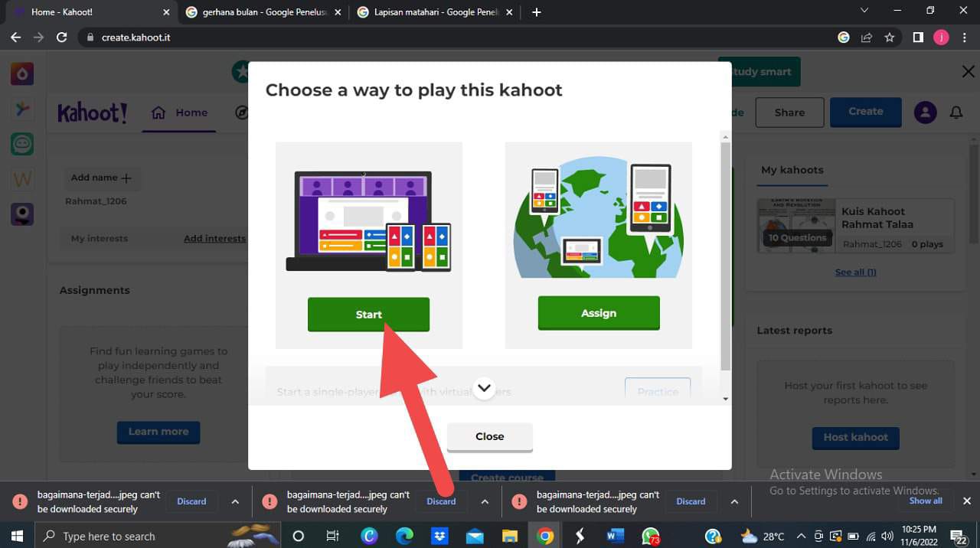Image resolution: width=980 pixels, height=548 pixels.
Task: Reload the current page
Action: pos(62,37)
